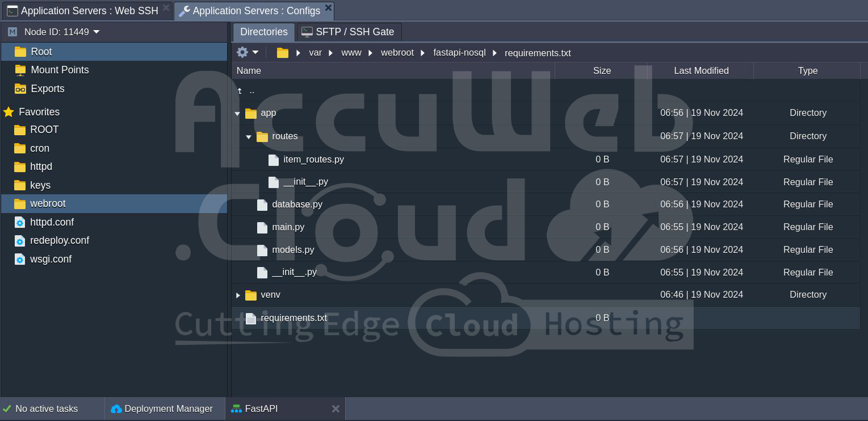This screenshot has height=421, width=868.
Task: Open the gear settings menu in toolbar
Action: click(x=247, y=52)
